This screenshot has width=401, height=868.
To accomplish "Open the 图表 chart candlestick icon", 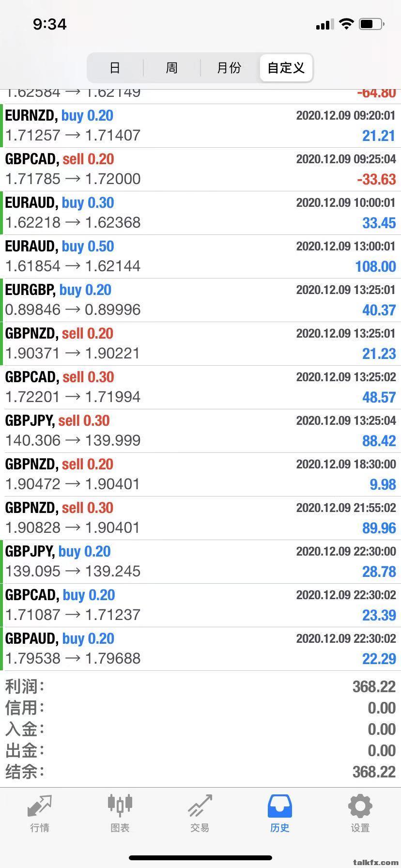I will pyautogui.click(x=120, y=805).
